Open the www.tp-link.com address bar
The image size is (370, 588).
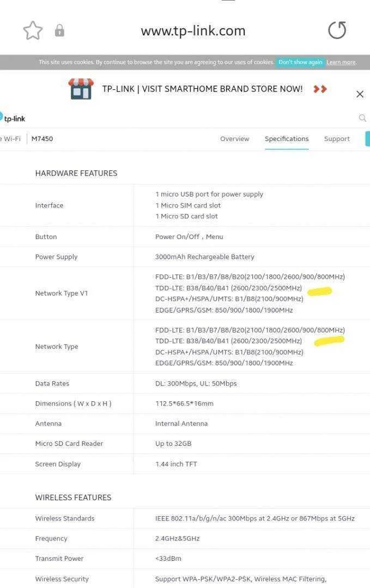tap(193, 30)
